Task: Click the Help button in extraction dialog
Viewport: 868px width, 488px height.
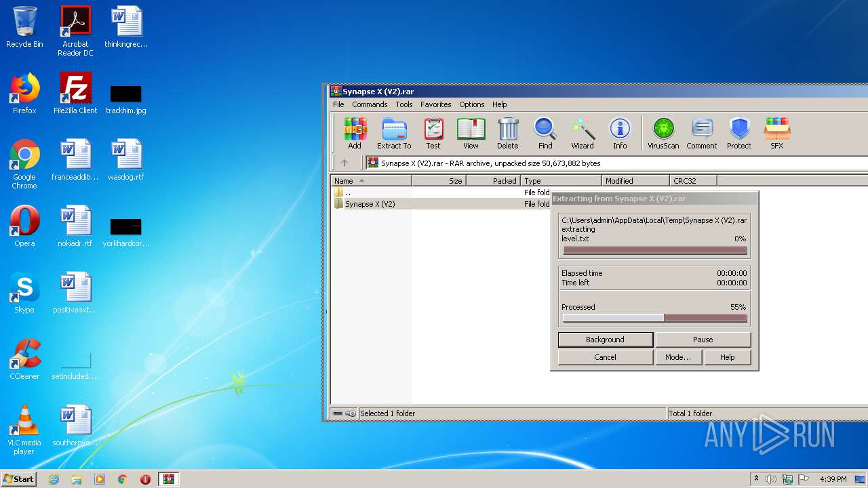Action: click(727, 357)
